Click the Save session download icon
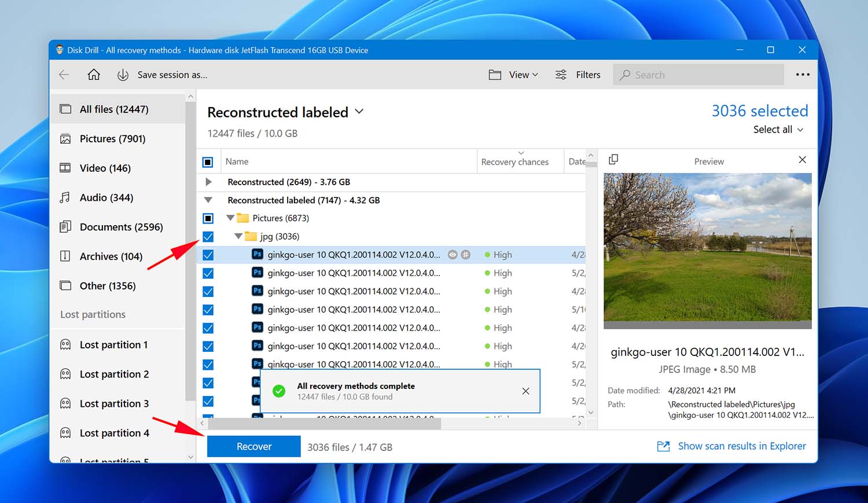Screen dimensions: 868x503 click(123, 75)
